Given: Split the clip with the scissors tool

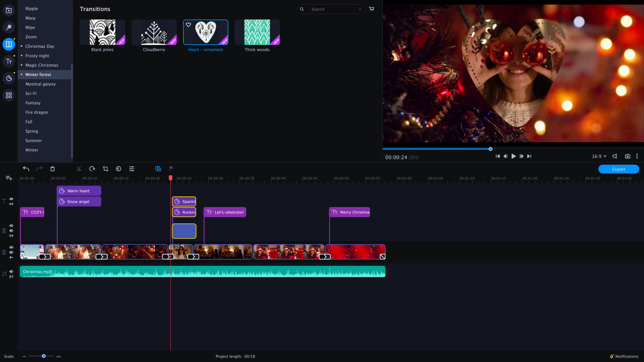Looking at the screenshot, I should [x=79, y=169].
